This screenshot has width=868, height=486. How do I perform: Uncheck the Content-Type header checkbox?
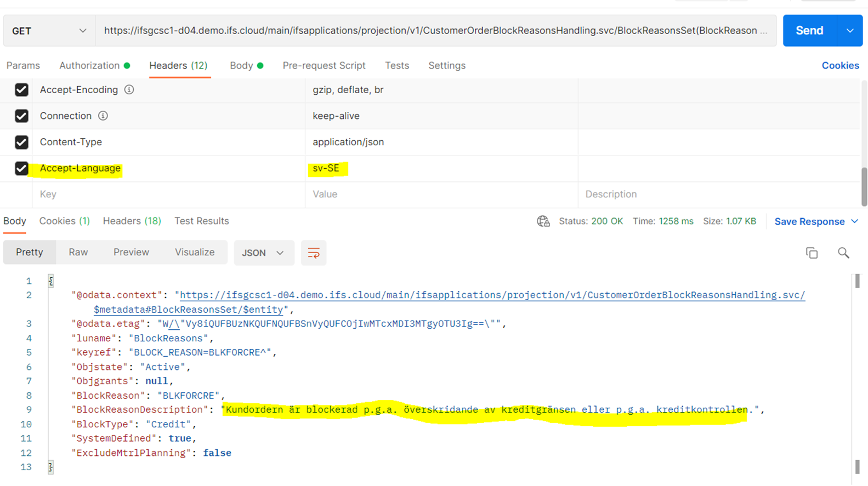[21, 142]
